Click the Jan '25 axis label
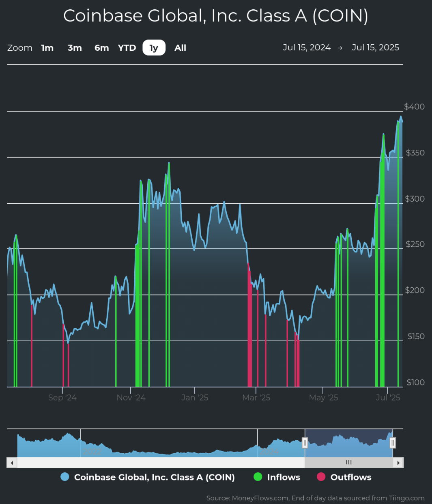Image resolution: width=432 pixels, height=504 pixels. tap(195, 398)
